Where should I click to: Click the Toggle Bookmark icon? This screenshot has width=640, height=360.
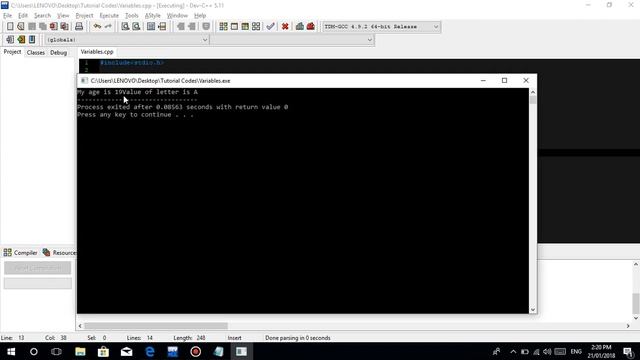[21, 40]
